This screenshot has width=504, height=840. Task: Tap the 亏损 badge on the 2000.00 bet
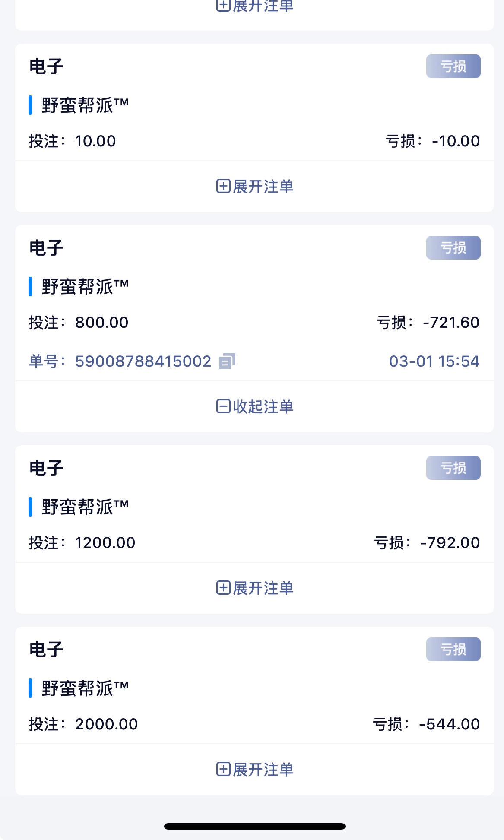pyautogui.click(x=453, y=650)
